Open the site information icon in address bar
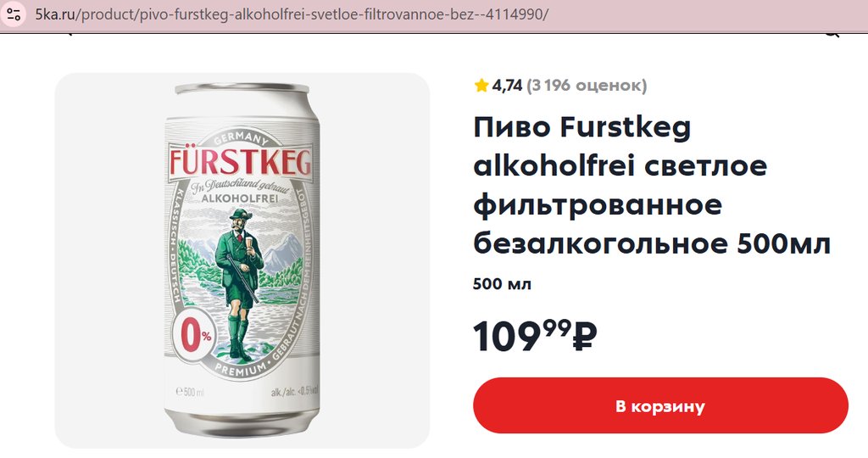The width and height of the screenshot is (868, 458). tap(14, 14)
